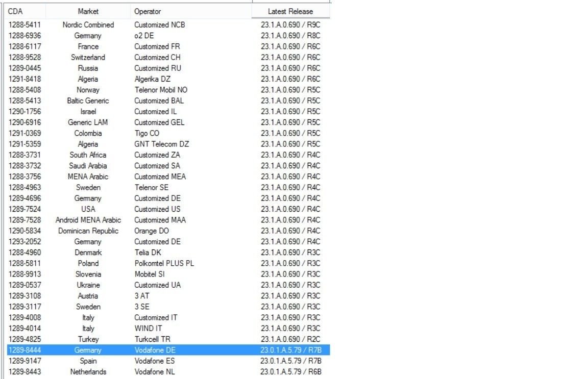Select the Turkcell TR row

(168, 340)
